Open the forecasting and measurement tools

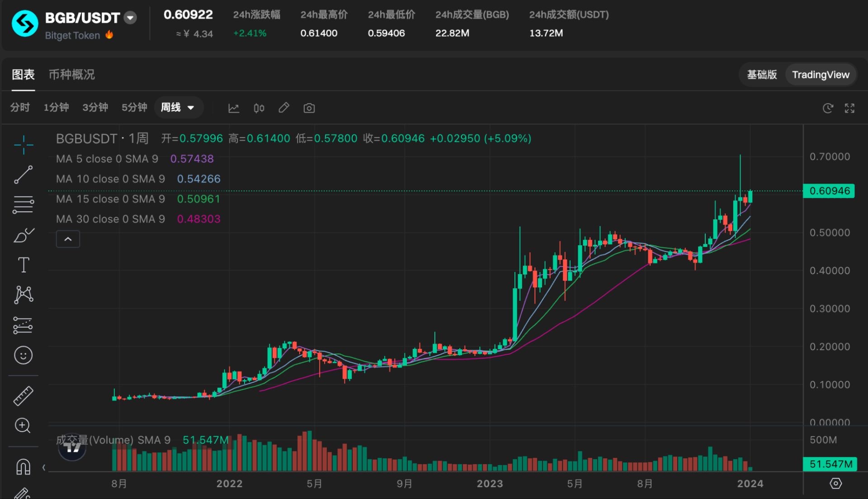tap(24, 325)
